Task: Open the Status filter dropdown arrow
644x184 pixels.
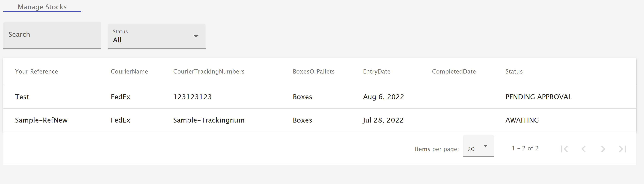Action: [x=196, y=36]
